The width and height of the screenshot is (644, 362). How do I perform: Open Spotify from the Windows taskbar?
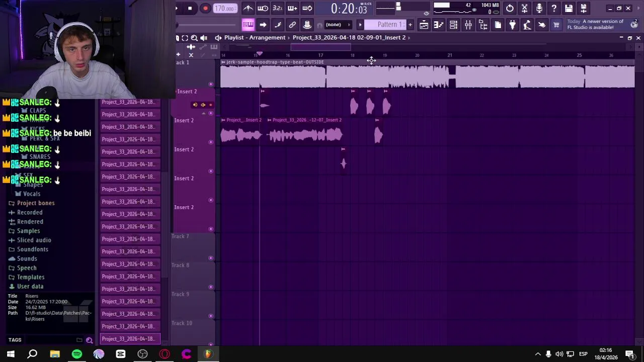point(77,354)
